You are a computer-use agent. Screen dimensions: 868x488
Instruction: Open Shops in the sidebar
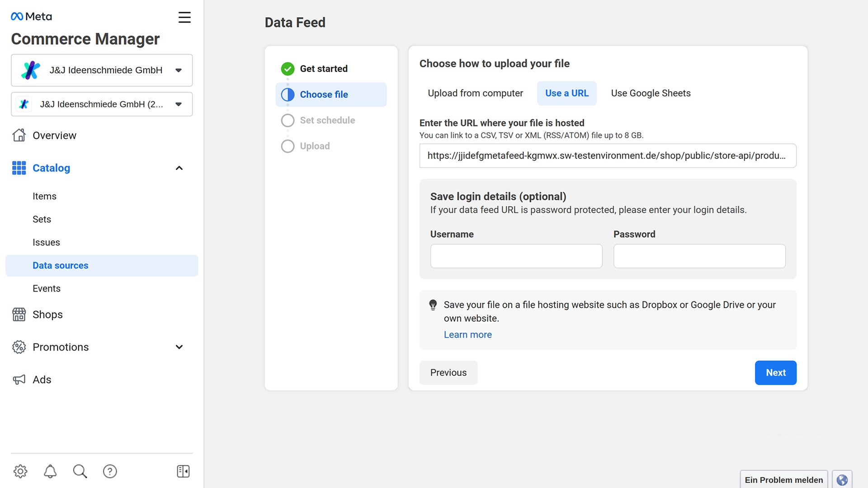coord(47,314)
